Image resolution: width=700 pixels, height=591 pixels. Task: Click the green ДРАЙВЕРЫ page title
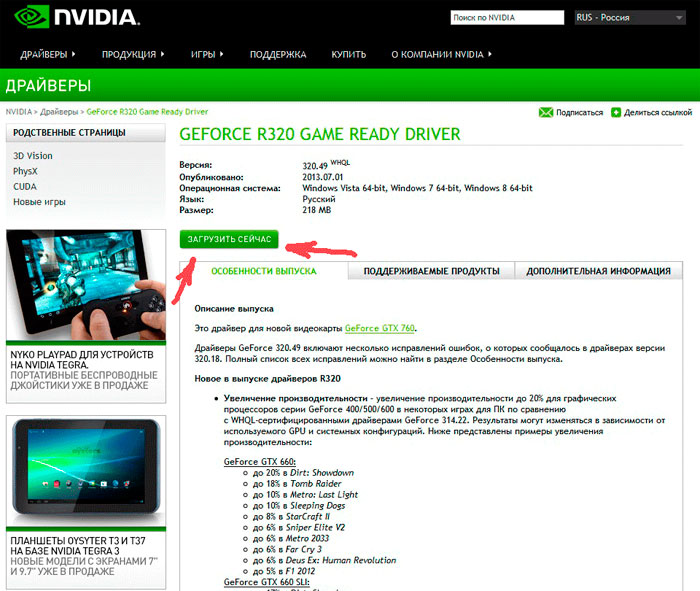tap(48, 85)
